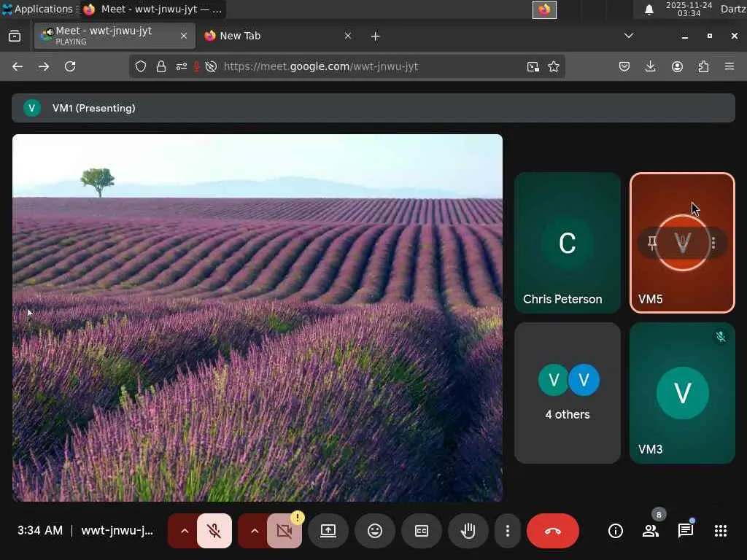Toggle the muted microphone button

click(x=214, y=531)
